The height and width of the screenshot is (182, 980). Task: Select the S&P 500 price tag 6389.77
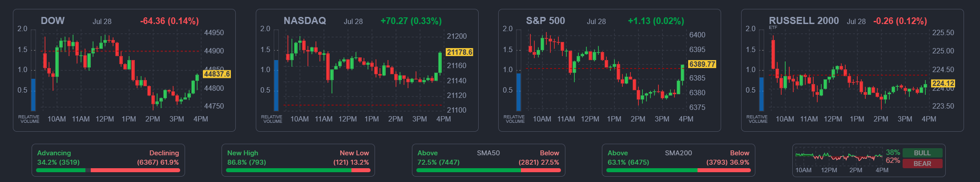[702, 64]
